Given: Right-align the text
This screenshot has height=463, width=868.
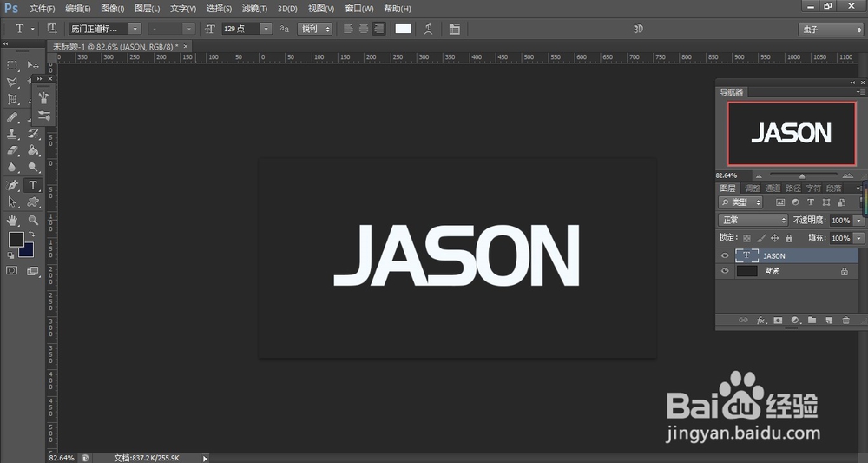Looking at the screenshot, I should tap(378, 29).
